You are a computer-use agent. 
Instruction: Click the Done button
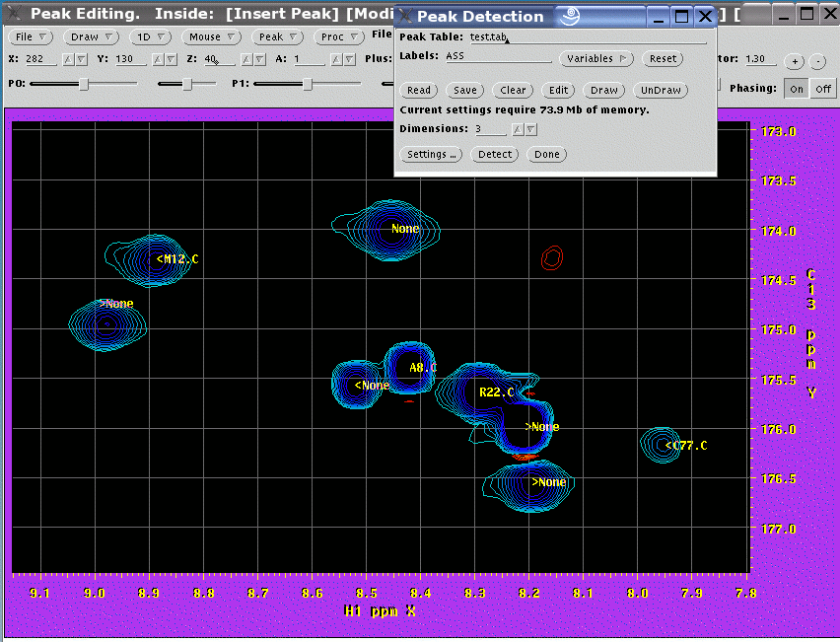click(547, 155)
